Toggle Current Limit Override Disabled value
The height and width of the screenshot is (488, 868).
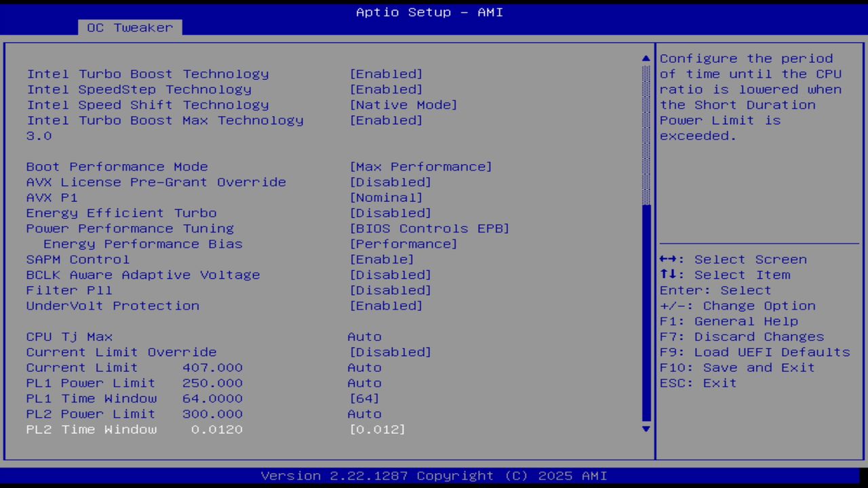[x=390, y=352]
